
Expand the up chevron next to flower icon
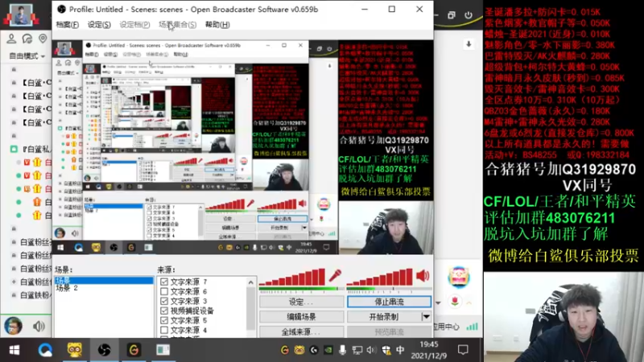coord(469,302)
